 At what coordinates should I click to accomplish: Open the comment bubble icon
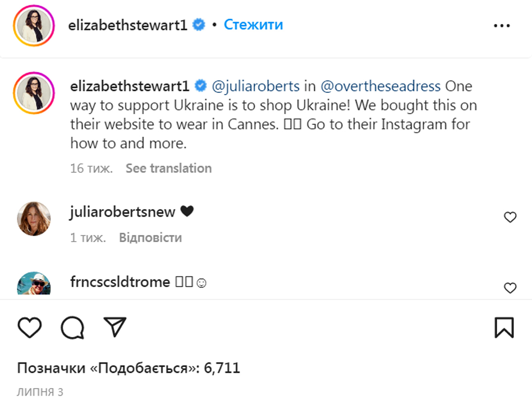[72, 327]
